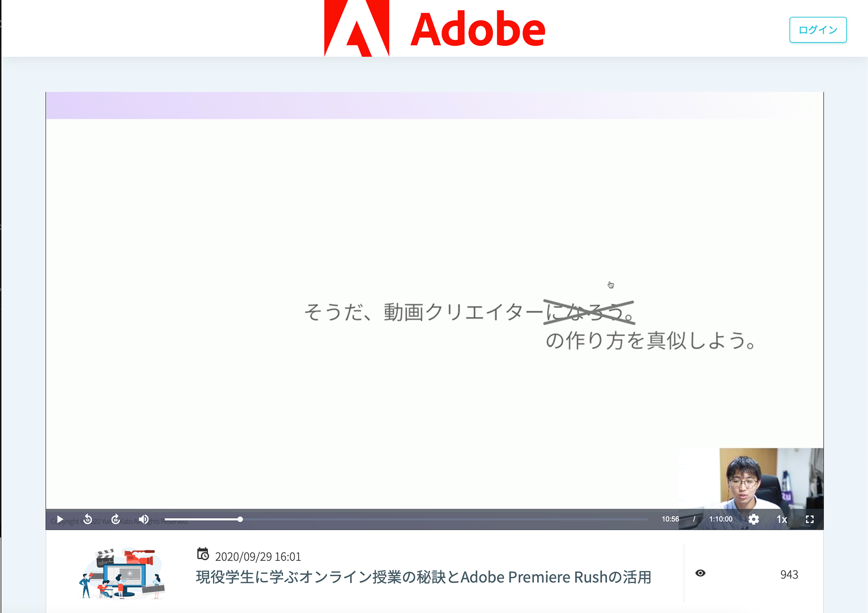
Task: Mute the video volume
Action: 144,519
